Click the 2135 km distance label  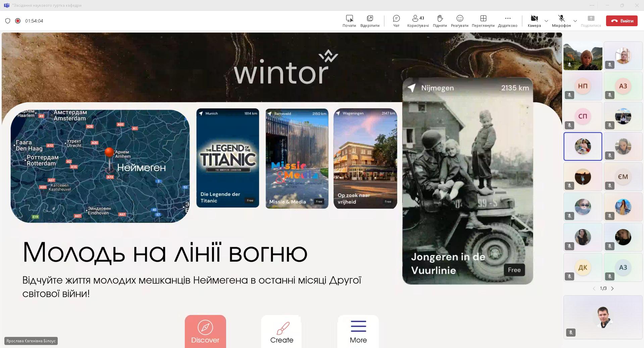(x=515, y=88)
